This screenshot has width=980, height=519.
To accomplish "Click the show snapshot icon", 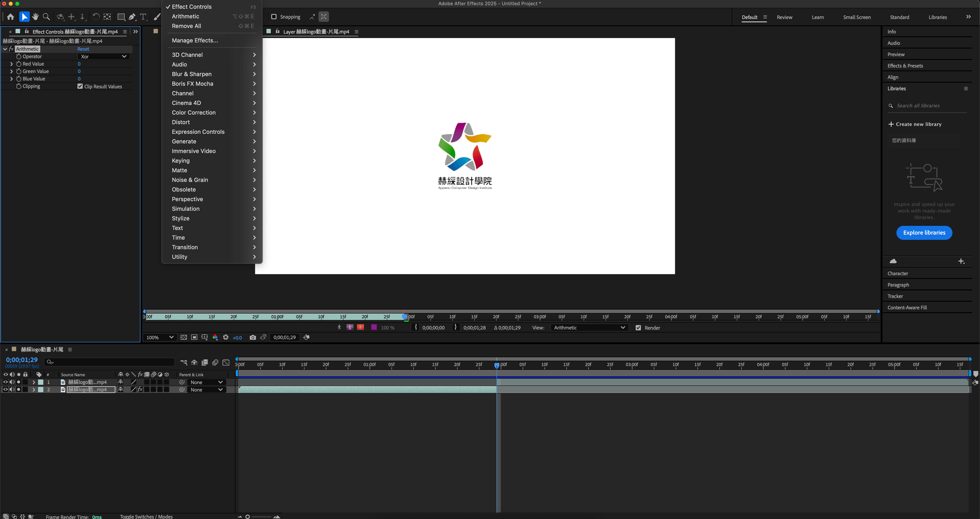I will point(263,337).
